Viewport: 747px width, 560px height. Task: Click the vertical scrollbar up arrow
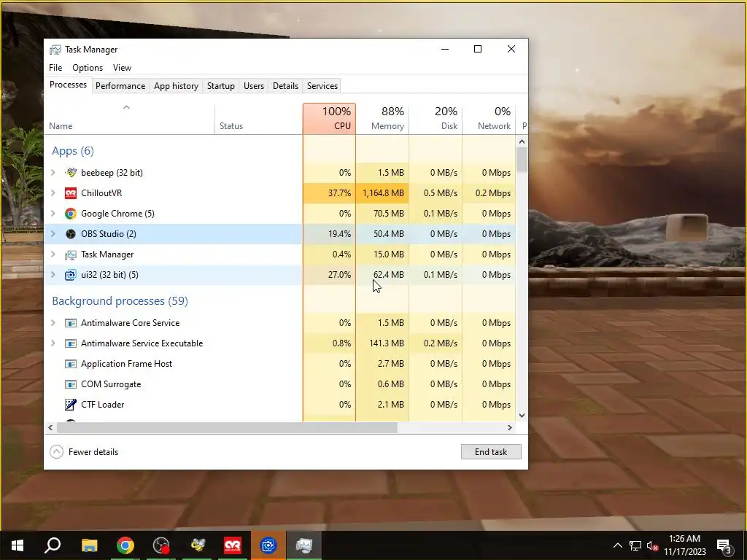(x=522, y=141)
